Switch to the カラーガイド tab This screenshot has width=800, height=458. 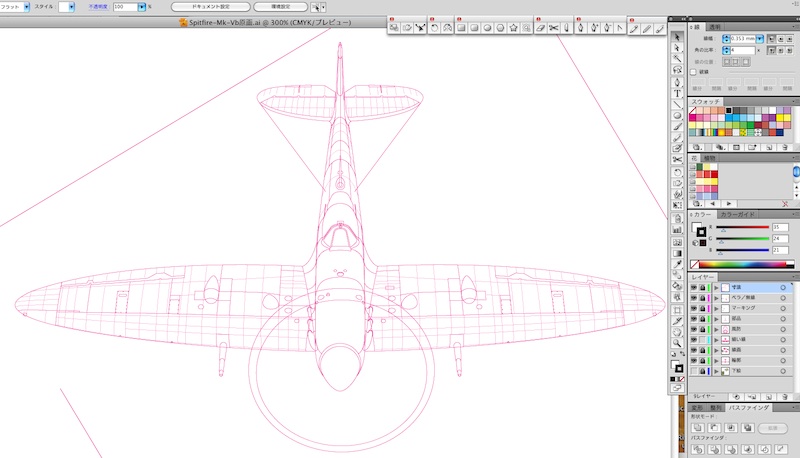pos(737,214)
